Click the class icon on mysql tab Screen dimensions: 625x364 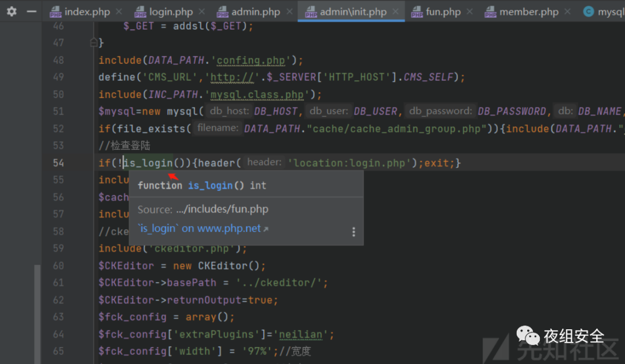click(589, 12)
